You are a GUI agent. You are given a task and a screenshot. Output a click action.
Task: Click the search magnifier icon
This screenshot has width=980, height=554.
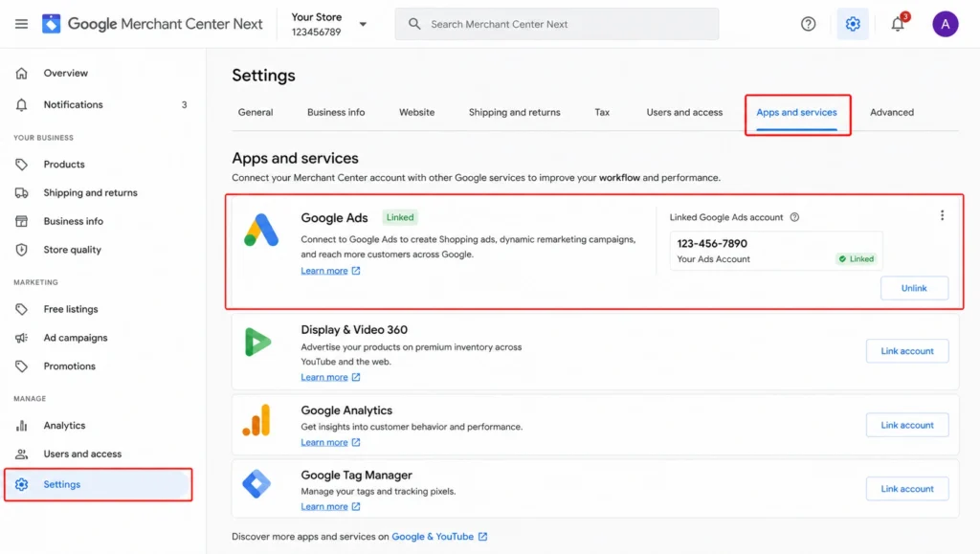(x=414, y=24)
